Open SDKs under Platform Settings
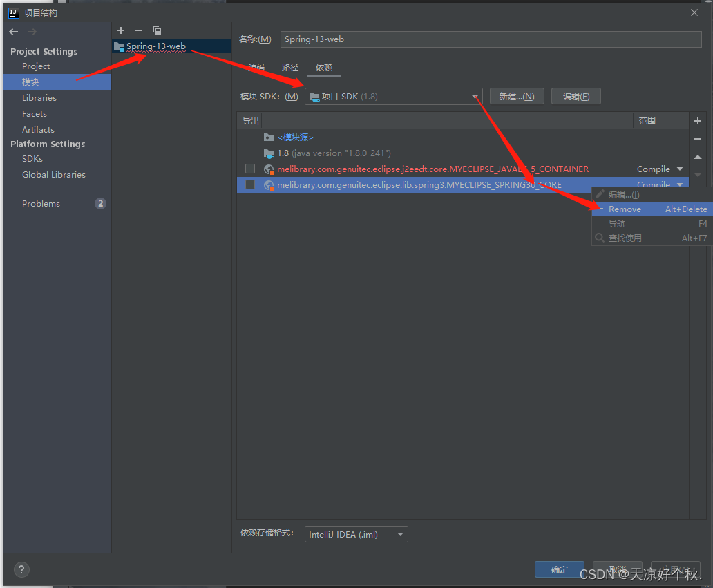The width and height of the screenshot is (713, 588). click(x=32, y=159)
